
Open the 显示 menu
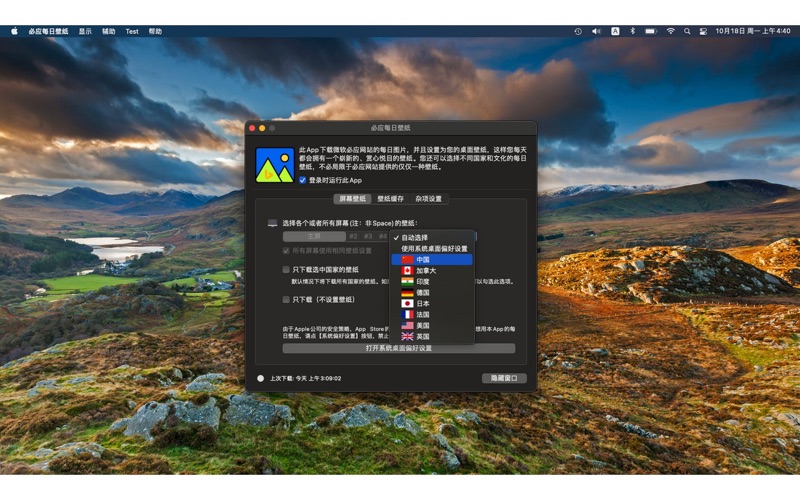[x=85, y=31]
